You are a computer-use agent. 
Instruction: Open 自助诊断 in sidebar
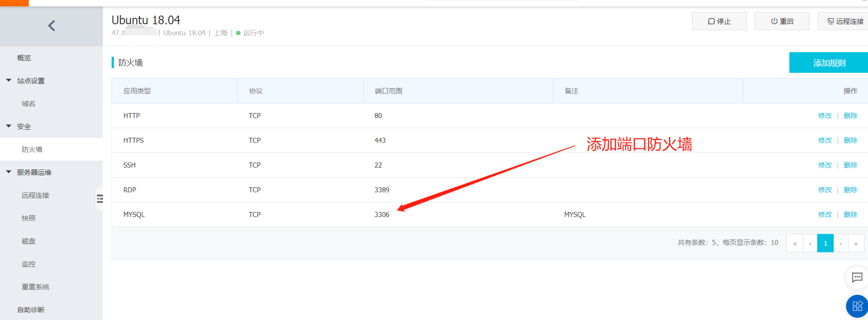tap(31, 309)
